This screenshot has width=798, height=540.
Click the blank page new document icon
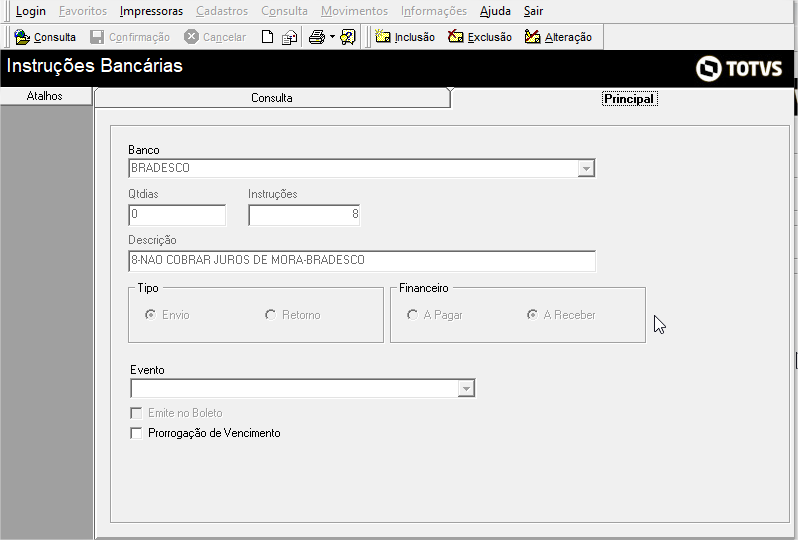point(267,37)
